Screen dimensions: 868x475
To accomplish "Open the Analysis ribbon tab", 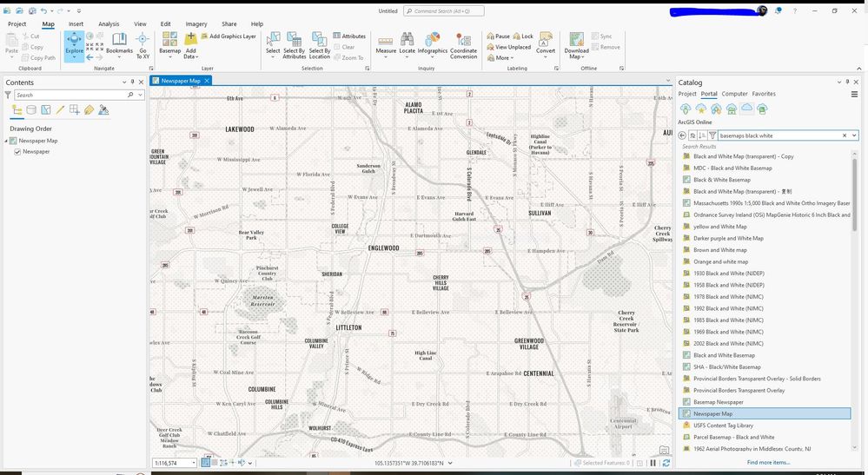I will (x=109, y=24).
